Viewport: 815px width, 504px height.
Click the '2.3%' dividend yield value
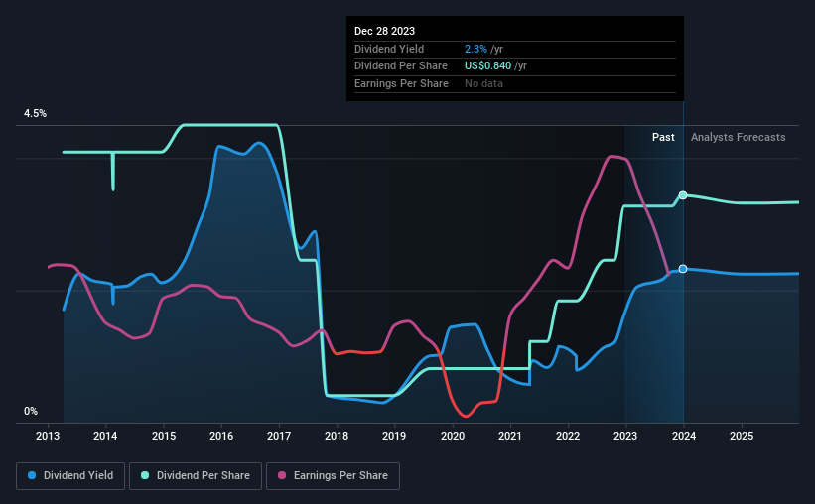tap(475, 49)
